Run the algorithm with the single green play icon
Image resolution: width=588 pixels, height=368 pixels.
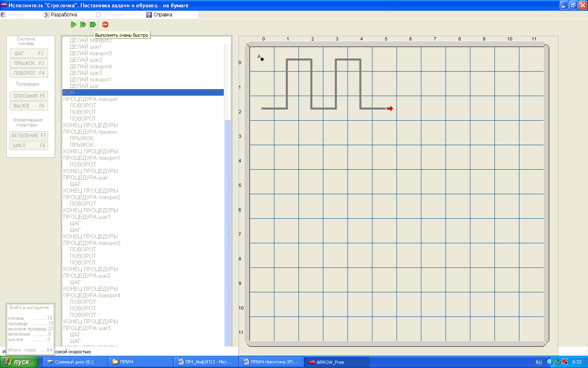pyautogui.click(x=73, y=25)
